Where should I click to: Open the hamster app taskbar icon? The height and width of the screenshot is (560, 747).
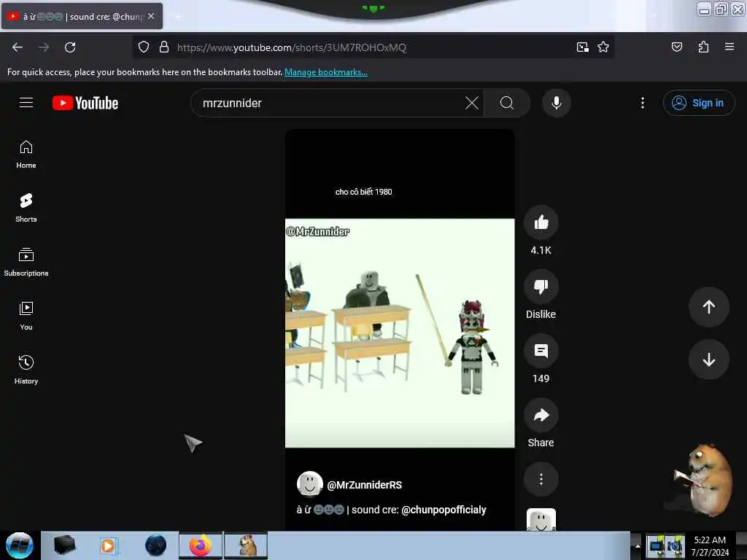[x=246, y=545]
